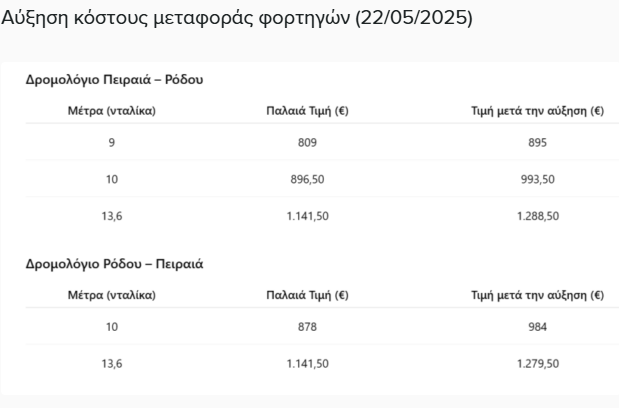The width and height of the screenshot is (619, 408).
Task: Click the 993,50 price cell
Action: [538, 180]
